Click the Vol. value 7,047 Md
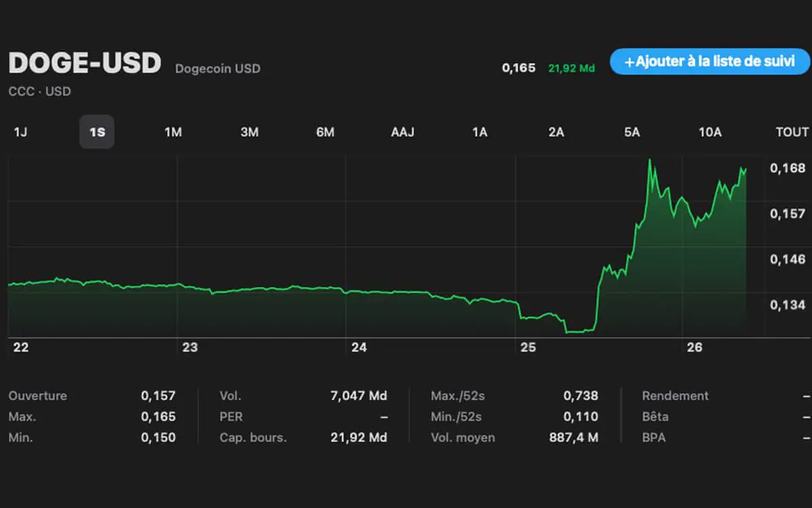Image resolution: width=812 pixels, height=508 pixels. click(x=358, y=396)
